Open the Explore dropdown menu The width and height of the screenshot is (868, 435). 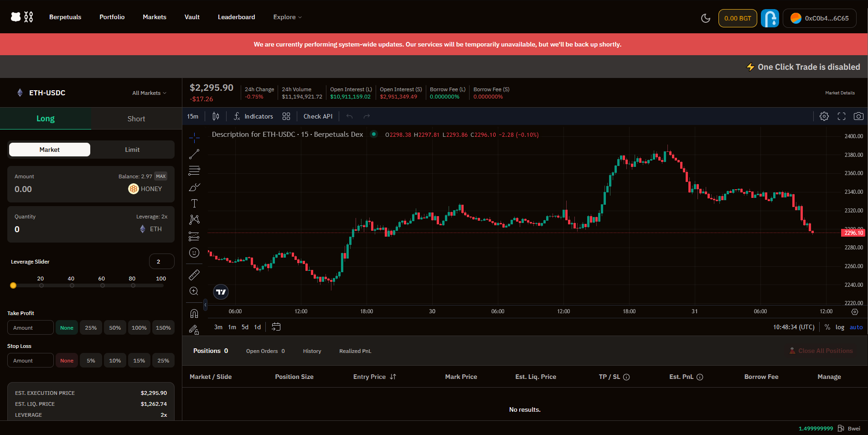point(287,17)
